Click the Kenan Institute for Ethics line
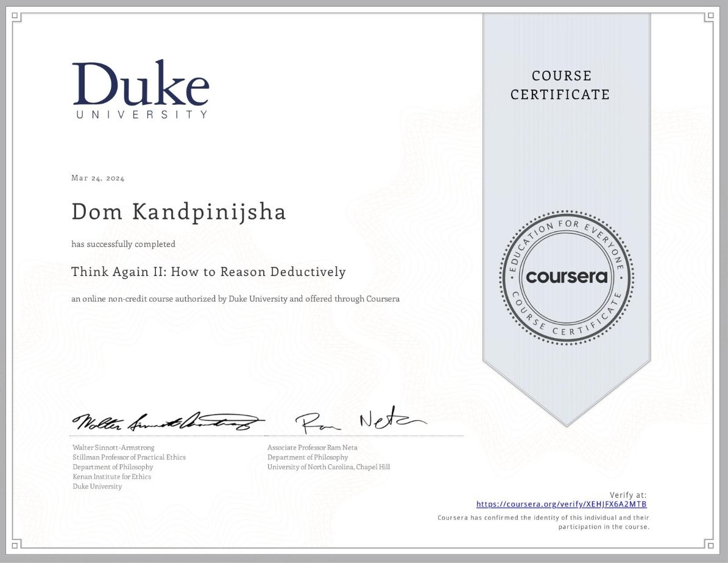 click(x=112, y=476)
